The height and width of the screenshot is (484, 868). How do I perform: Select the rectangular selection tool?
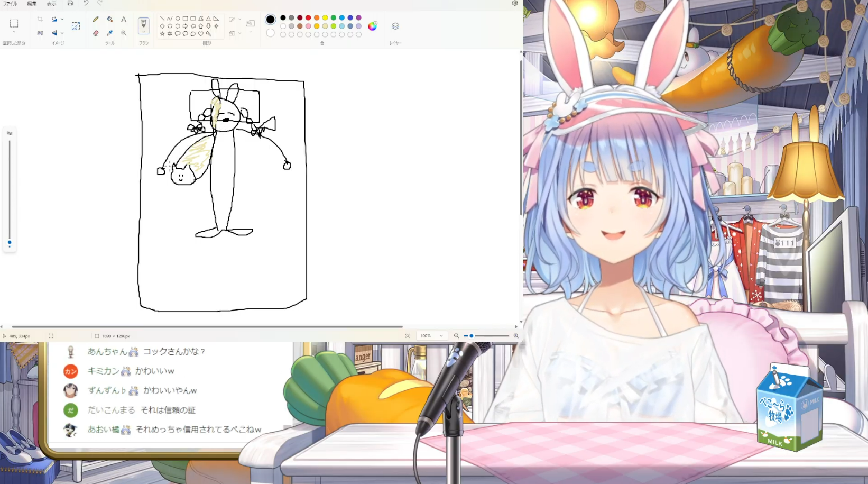[x=14, y=23]
